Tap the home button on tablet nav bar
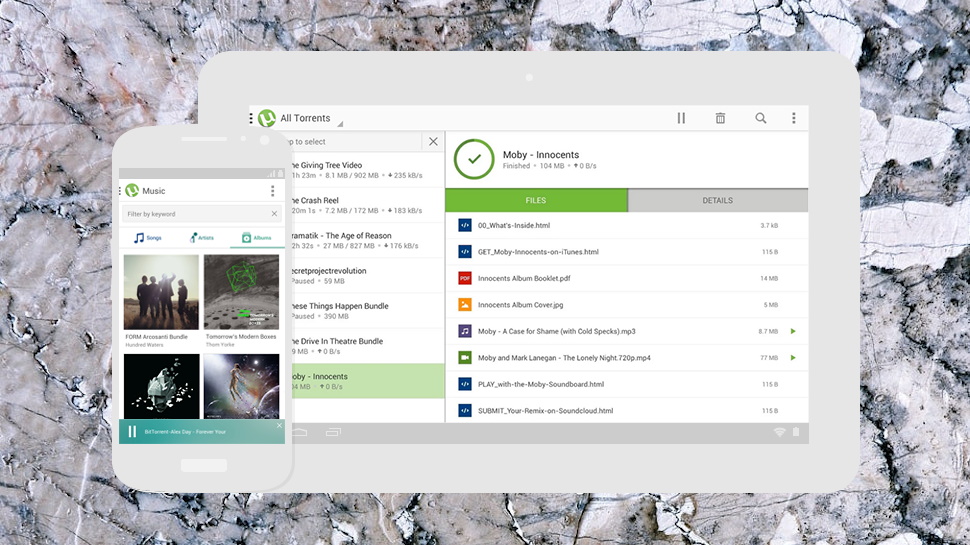Viewport: 970px width, 545px height. [x=300, y=432]
